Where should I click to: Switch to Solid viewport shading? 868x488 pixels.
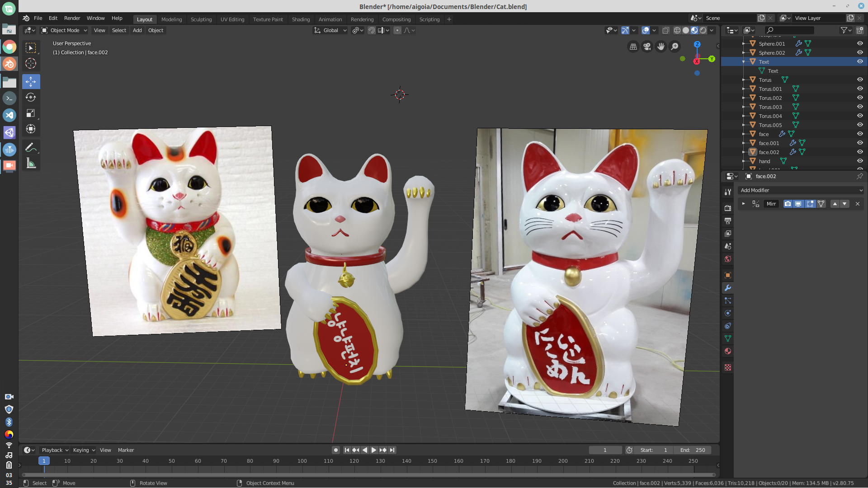tap(686, 30)
